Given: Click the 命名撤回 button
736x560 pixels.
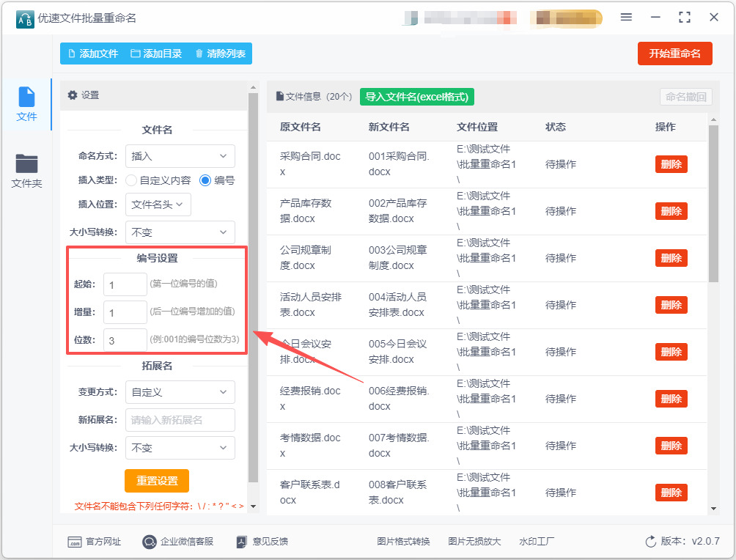Looking at the screenshot, I should tap(685, 97).
